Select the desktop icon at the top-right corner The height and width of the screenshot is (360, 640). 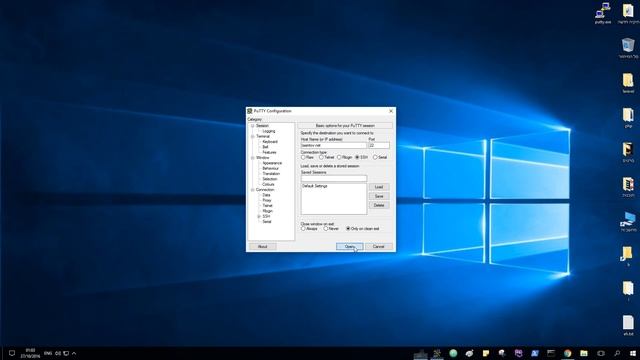tap(628, 13)
